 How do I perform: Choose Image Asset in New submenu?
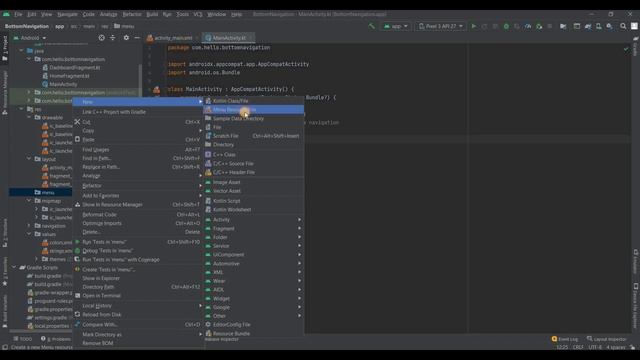(254, 182)
